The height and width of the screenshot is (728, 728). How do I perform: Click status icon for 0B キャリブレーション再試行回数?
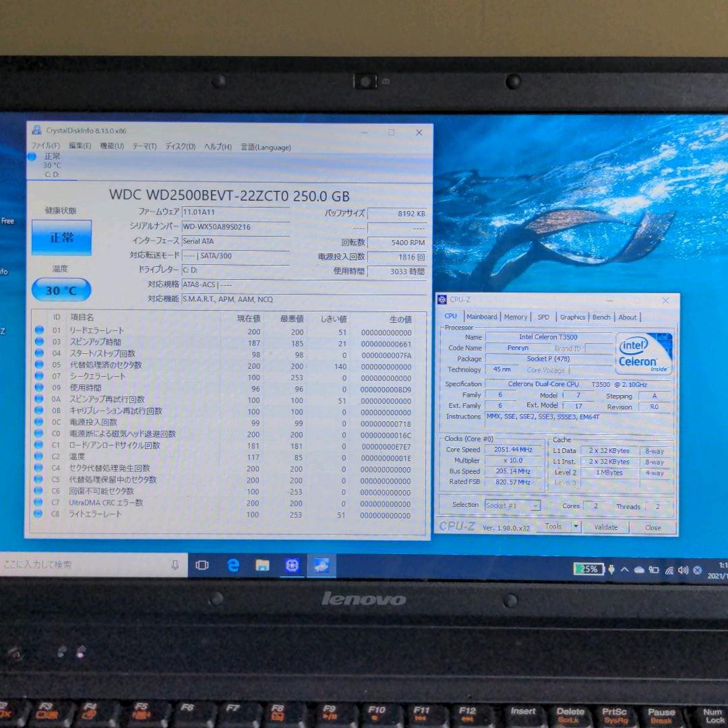coord(40,410)
